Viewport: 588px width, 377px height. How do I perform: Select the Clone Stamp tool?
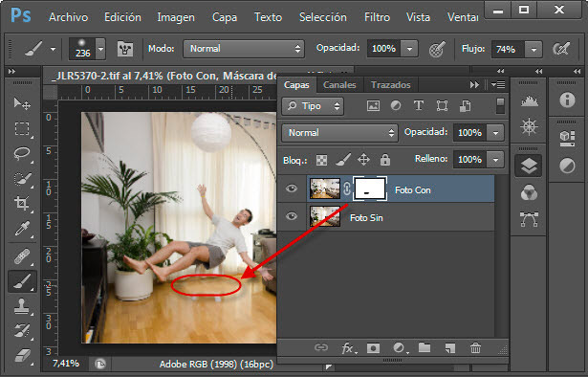click(22, 306)
